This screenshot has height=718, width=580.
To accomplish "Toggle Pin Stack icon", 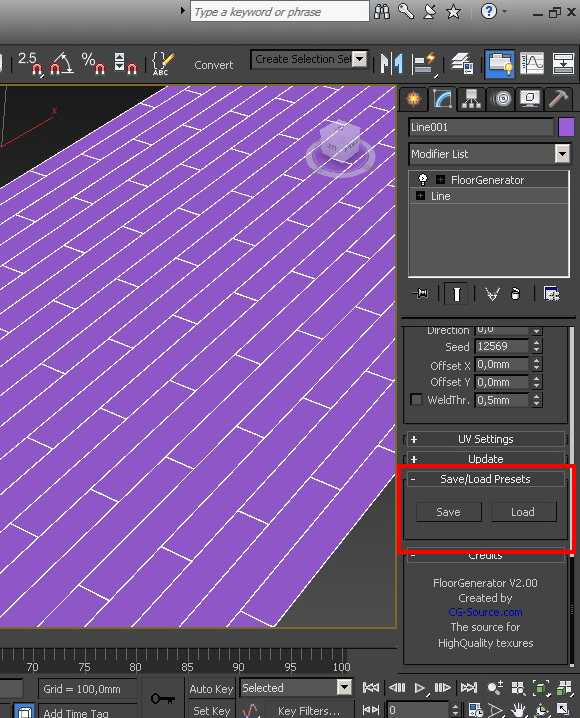I will pos(421,293).
